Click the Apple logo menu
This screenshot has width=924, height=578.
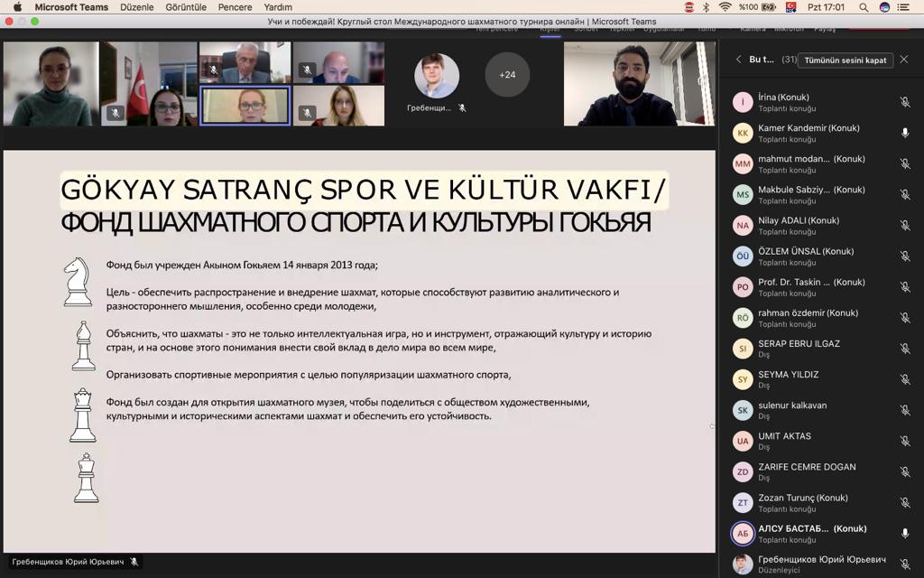coord(17,7)
